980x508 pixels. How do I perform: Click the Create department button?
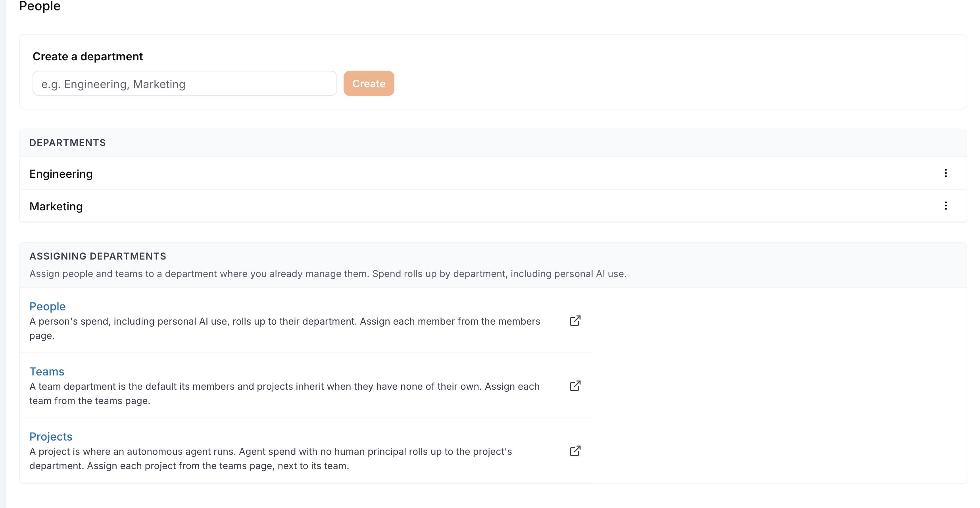[x=369, y=83]
